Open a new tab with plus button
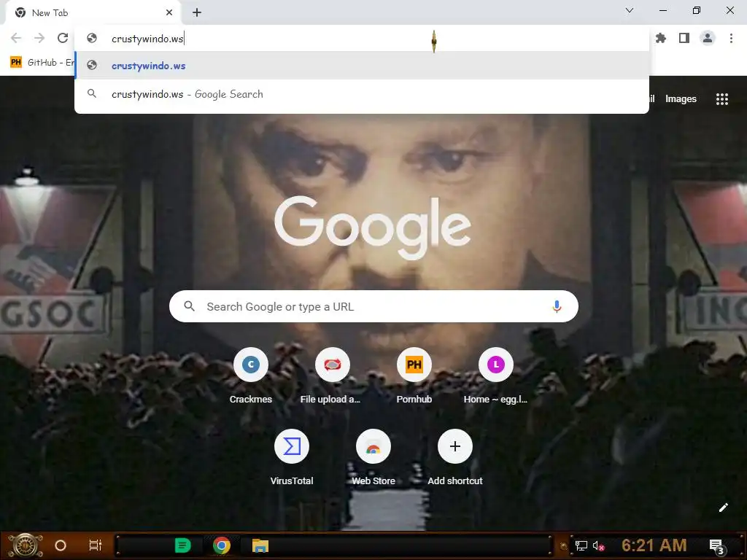This screenshot has width=747, height=560. coord(197,13)
